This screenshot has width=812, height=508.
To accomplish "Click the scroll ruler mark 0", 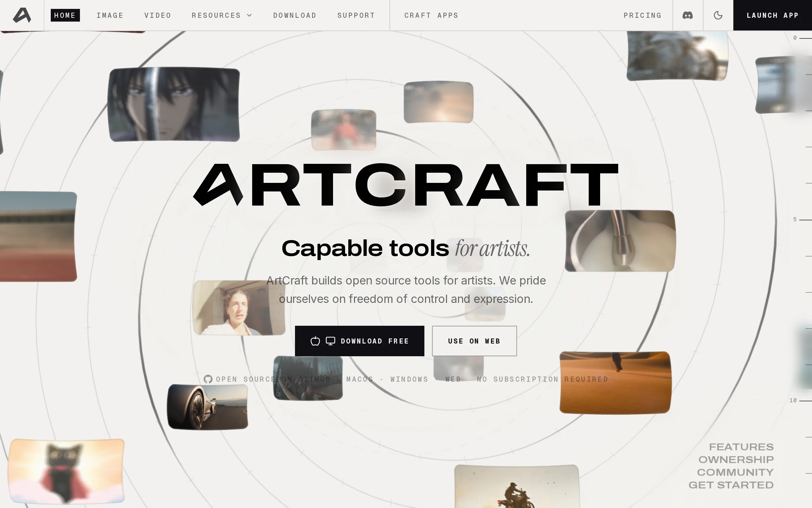I will pyautogui.click(x=802, y=38).
